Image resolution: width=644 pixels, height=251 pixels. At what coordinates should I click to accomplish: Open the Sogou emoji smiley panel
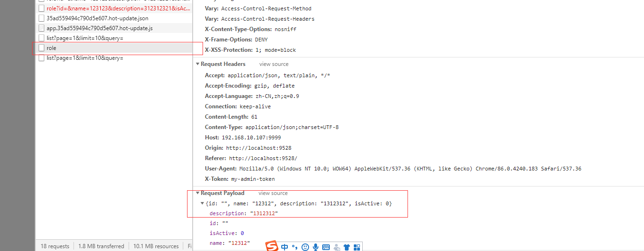pyautogui.click(x=305, y=247)
